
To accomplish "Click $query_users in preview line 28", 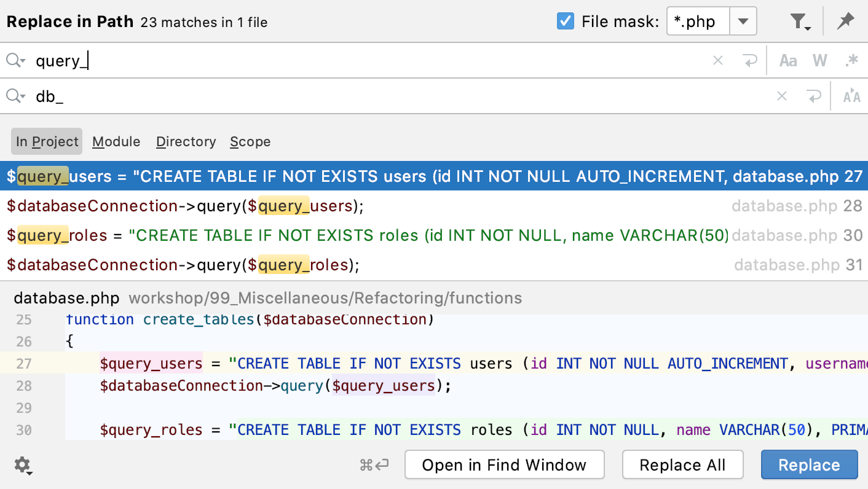I will click(x=384, y=386).
